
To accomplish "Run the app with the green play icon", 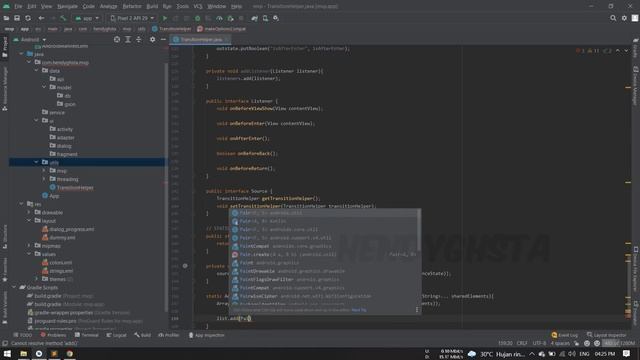I will [x=164, y=18].
